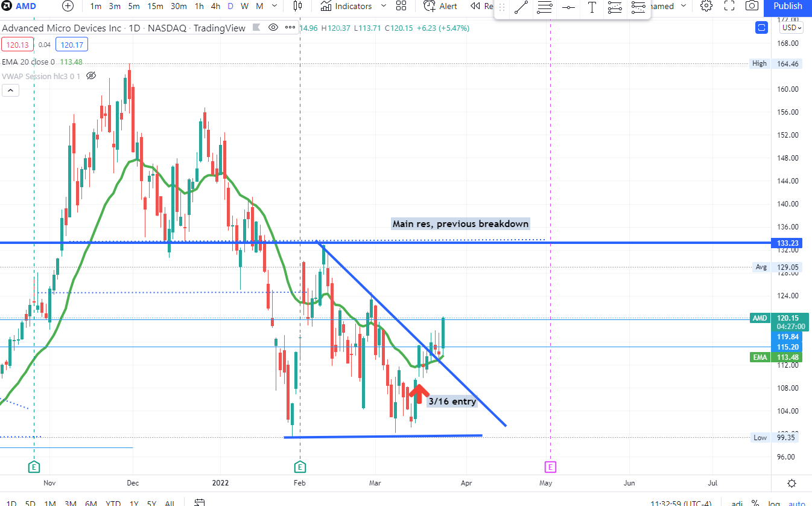This screenshot has width=812, height=506.
Task: Select the '3/16 entry' text annotation
Action: 452,401
